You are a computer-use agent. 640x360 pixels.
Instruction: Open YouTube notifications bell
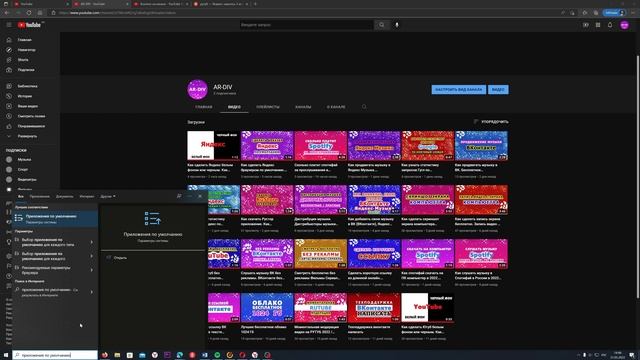click(x=610, y=25)
